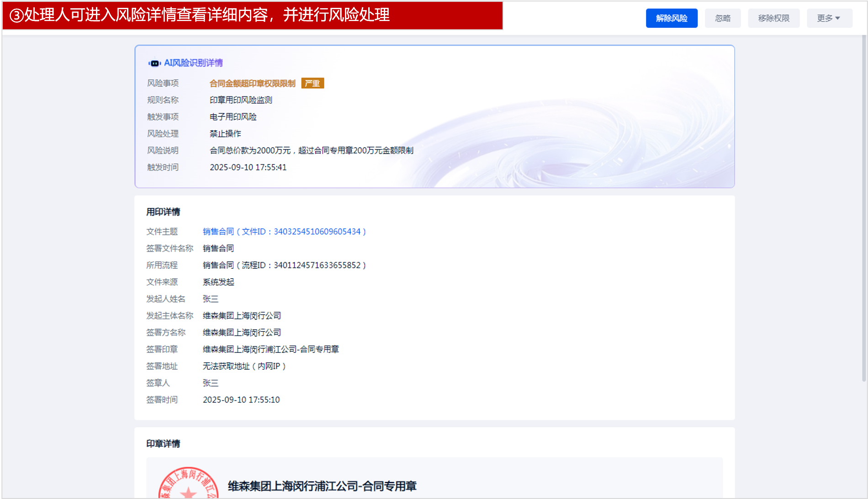This screenshot has width=868, height=499.
Task: Click the 禁止操作 risk handling value
Action: [x=225, y=134]
